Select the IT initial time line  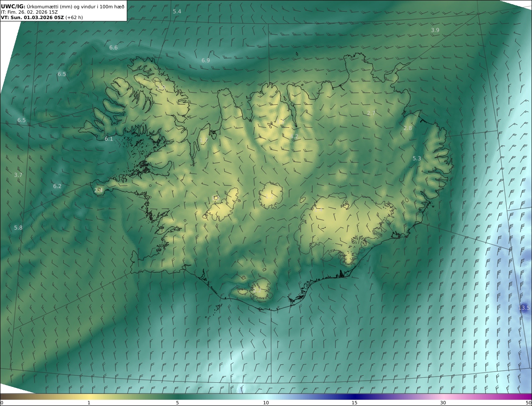tap(30, 12)
